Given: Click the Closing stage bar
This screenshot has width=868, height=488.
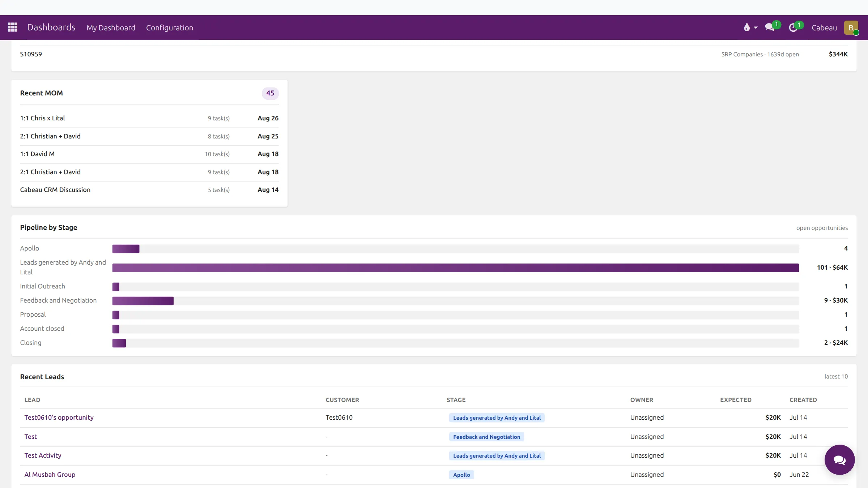Looking at the screenshot, I should point(119,343).
